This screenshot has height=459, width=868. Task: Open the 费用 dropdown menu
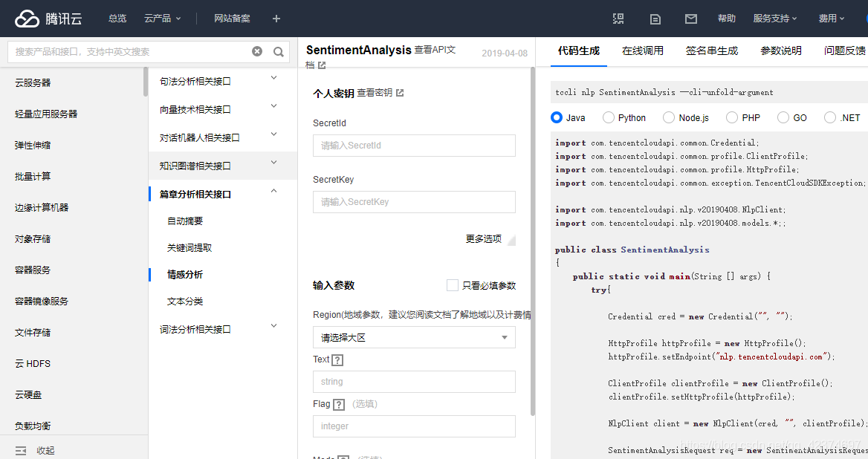click(x=832, y=19)
